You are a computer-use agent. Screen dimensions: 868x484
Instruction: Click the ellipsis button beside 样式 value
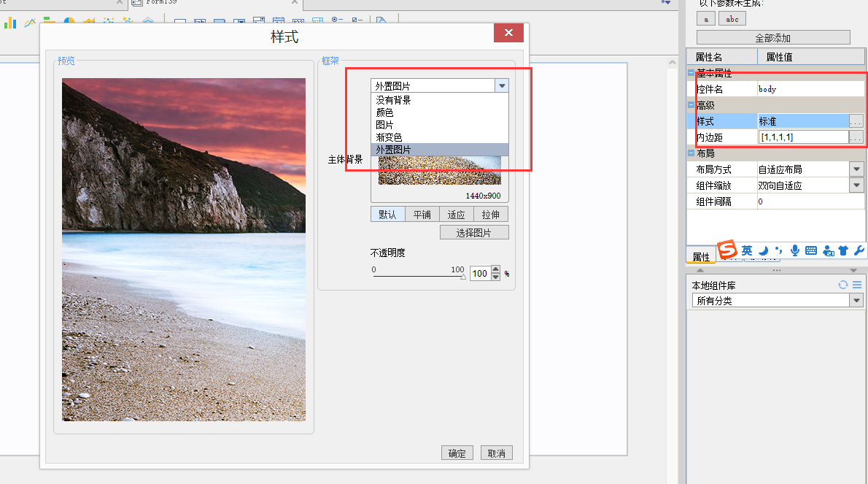tap(856, 121)
